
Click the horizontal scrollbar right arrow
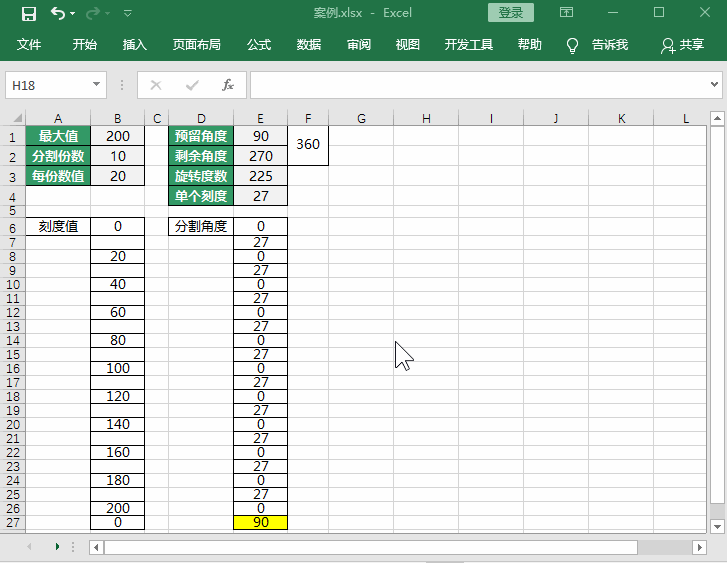point(699,547)
